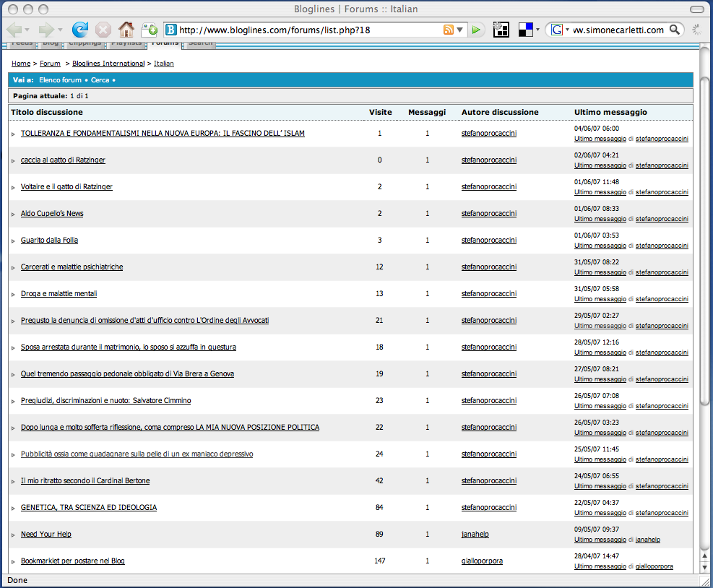Click the gear-and-grid toolbar icon
The width and height of the screenshot is (713, 588).
point(501,30)
